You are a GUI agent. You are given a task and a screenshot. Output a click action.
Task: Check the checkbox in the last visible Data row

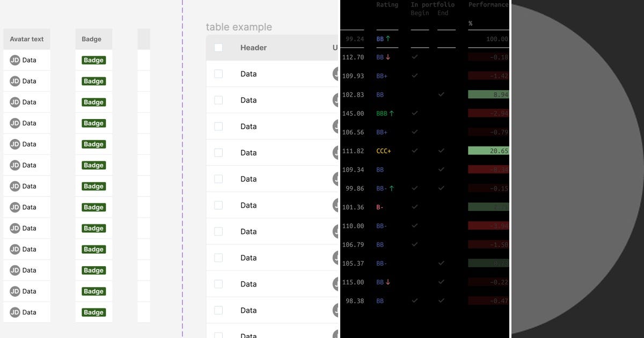click(x=218, y=335)
